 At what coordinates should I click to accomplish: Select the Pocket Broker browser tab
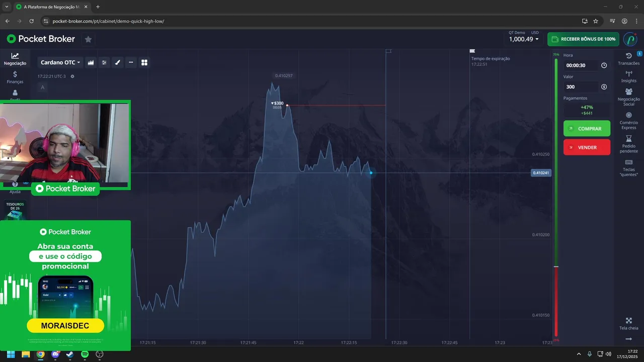coord(51,7)
